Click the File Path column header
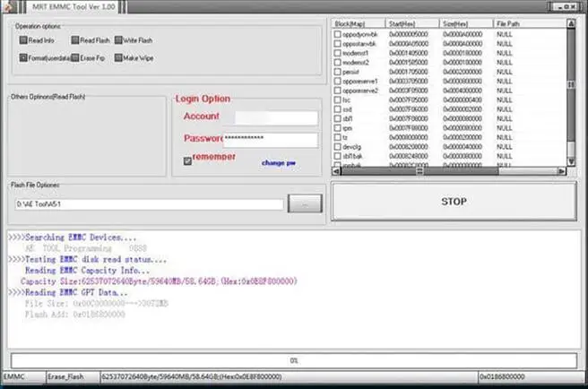588x389 pixels. (x=530, y=23)
